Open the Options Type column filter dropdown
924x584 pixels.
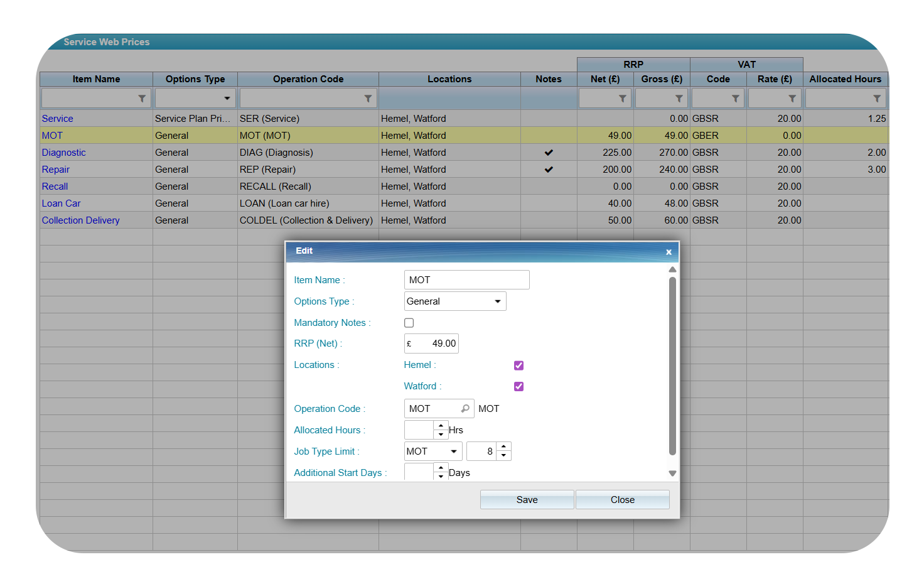(227, 99)
